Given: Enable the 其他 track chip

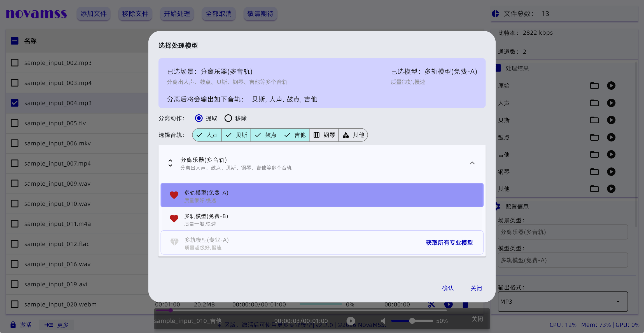Looking at the screenshot, I should [353, 135].
